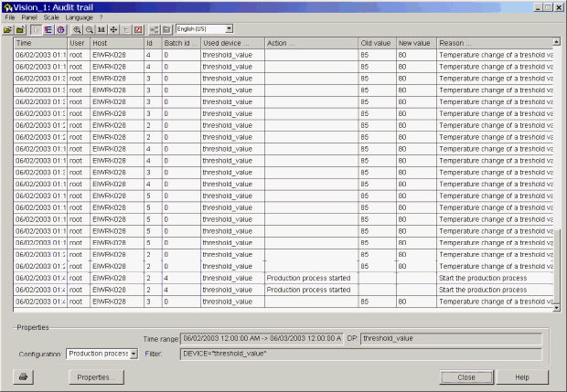Click the Filter DEVICE field
The height and width of the screenshot is (392, 567).
pos(361,354)
